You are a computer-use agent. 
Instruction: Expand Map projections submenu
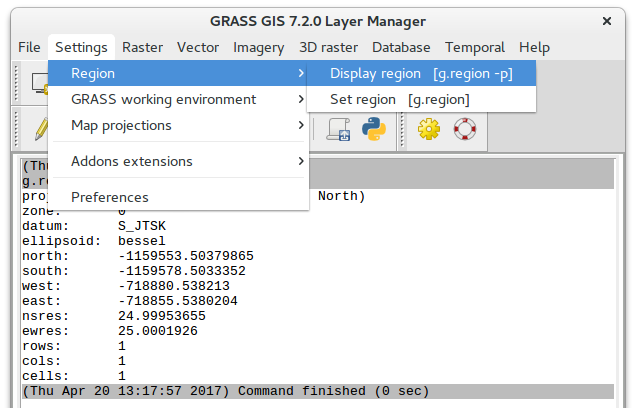click(178, 125)
